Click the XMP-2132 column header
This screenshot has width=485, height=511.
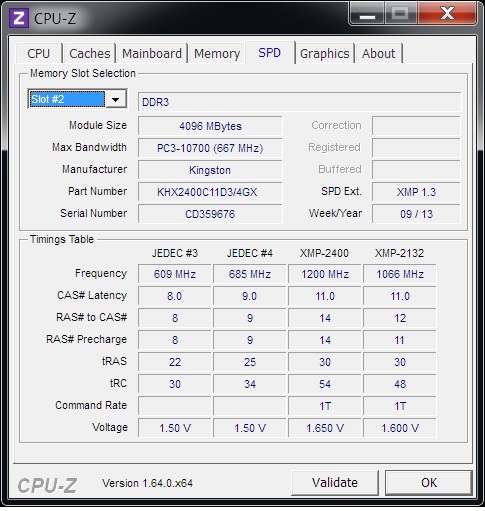[x=399, y=253]
